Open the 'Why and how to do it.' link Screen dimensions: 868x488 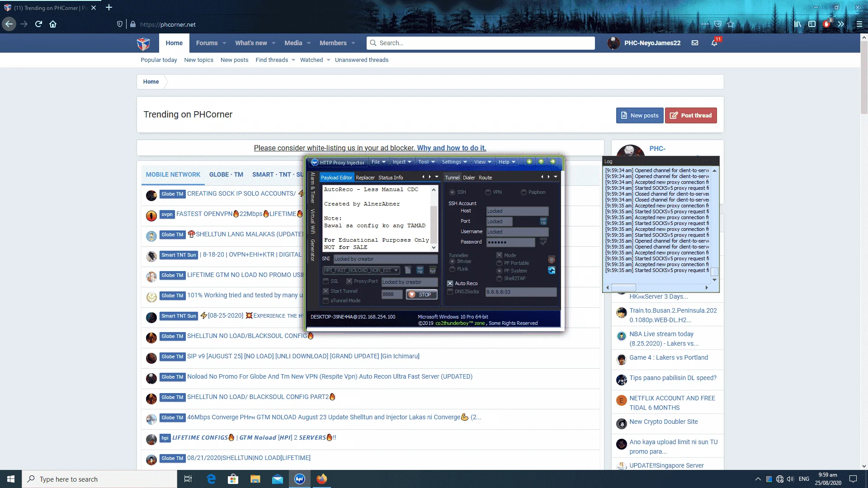coord(451,148)
